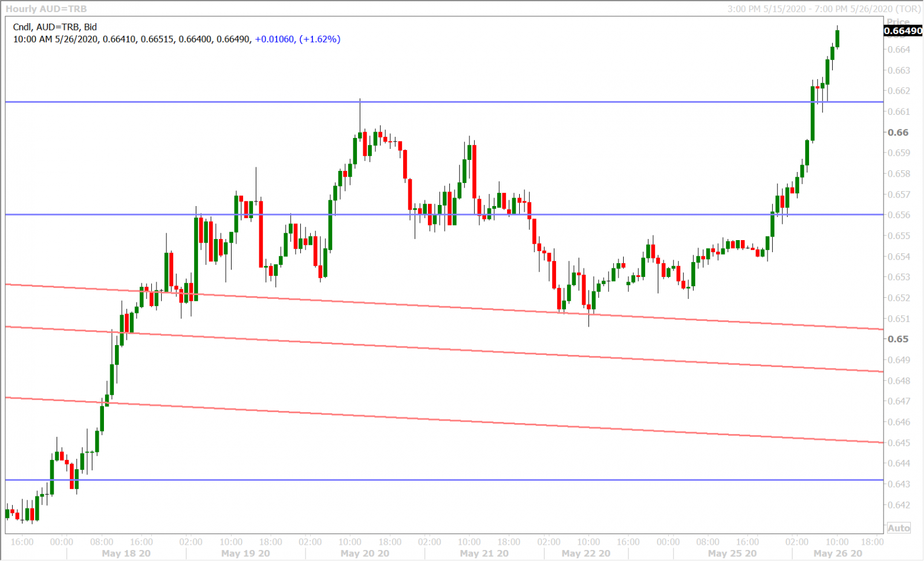The image size is (924, 561).
Task: Click the 0.654 price axis label
Action: 899,256
